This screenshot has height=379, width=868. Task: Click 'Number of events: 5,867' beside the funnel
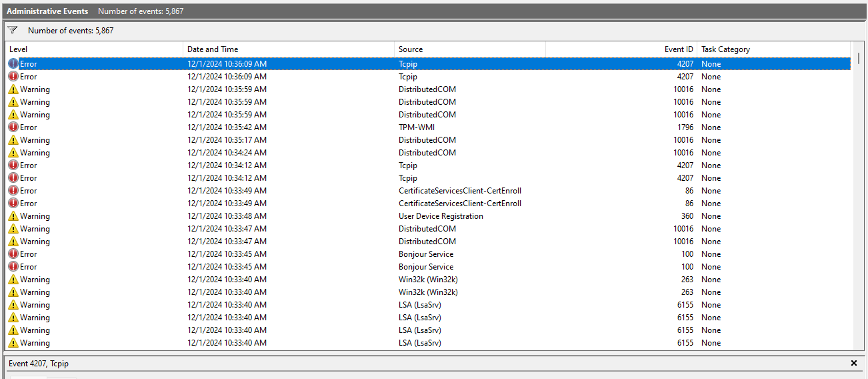(x=71, y=31)
